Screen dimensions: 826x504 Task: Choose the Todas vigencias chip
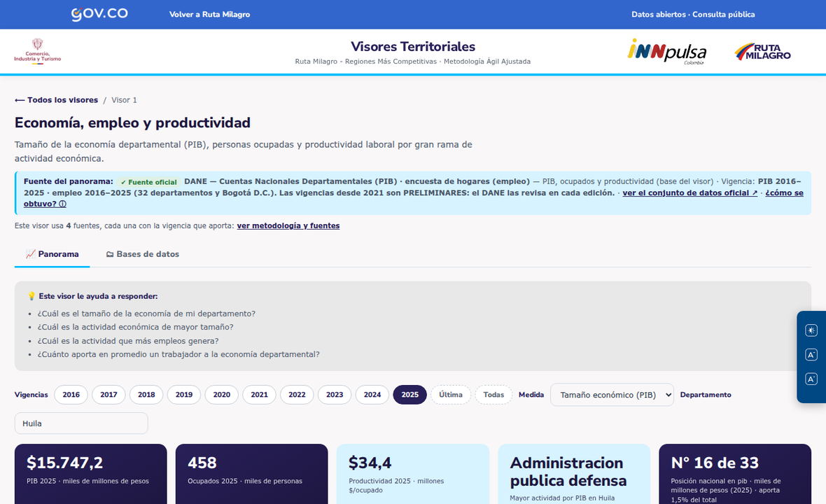[493, 395]
